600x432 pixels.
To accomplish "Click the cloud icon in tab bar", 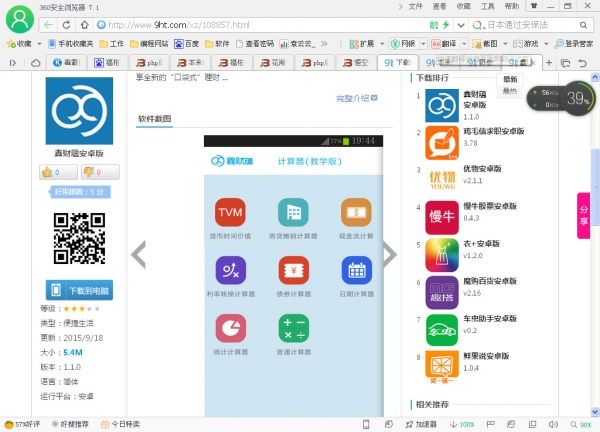I will 36,63.
